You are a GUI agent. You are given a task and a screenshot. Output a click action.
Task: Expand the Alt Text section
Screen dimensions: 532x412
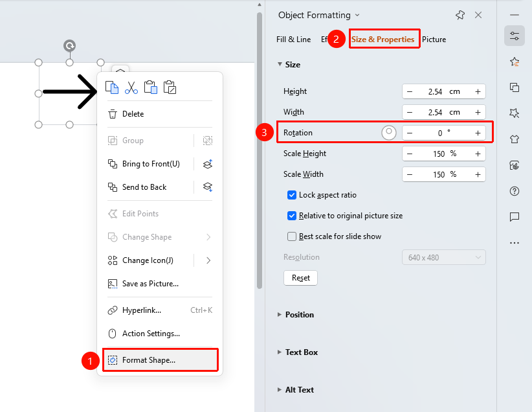(280, 390)
